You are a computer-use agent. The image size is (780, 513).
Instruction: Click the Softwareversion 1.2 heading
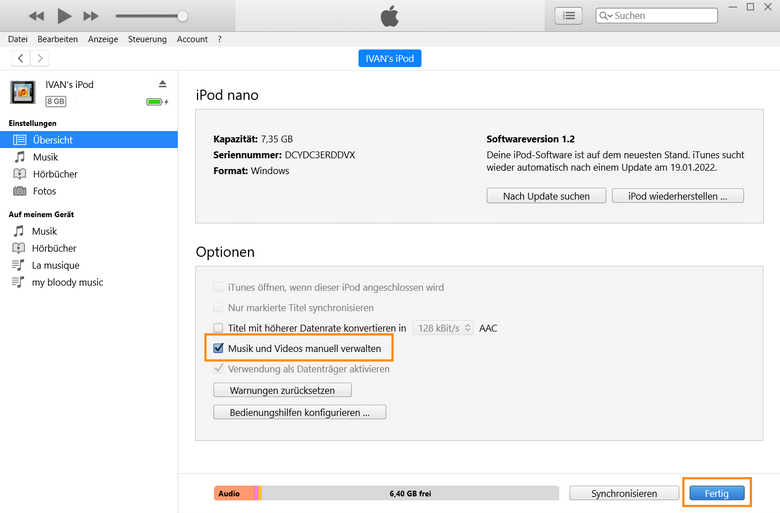point(530,139)
